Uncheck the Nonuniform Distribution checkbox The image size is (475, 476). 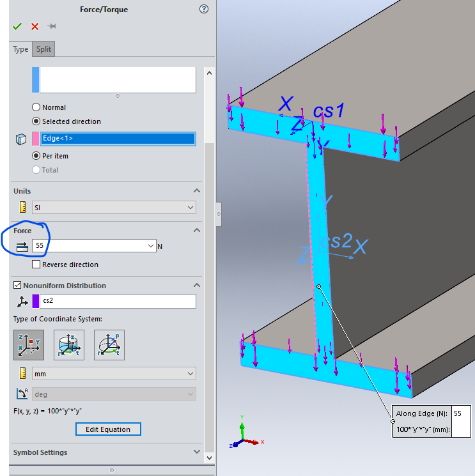click(x=17, y=286)
